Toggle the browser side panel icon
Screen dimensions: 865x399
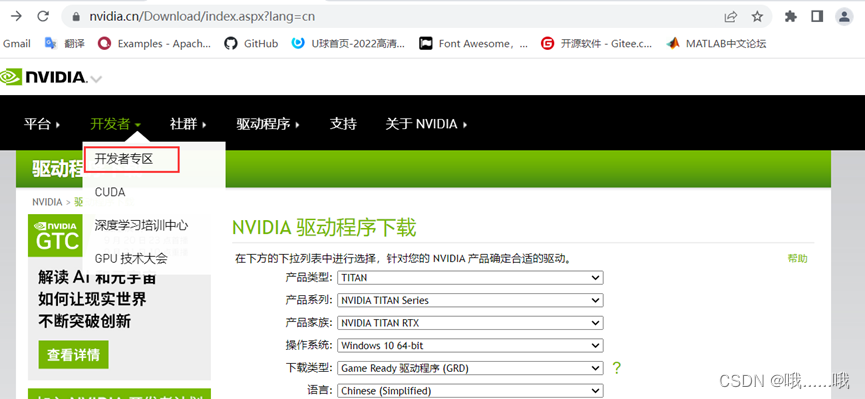pyautogui.click(x=817, y=17)
